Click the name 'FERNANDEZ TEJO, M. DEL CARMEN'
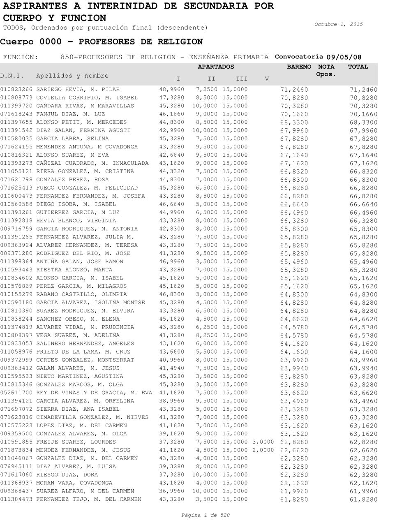This screenshot has width=411, height=532. (x=88, y=500)
